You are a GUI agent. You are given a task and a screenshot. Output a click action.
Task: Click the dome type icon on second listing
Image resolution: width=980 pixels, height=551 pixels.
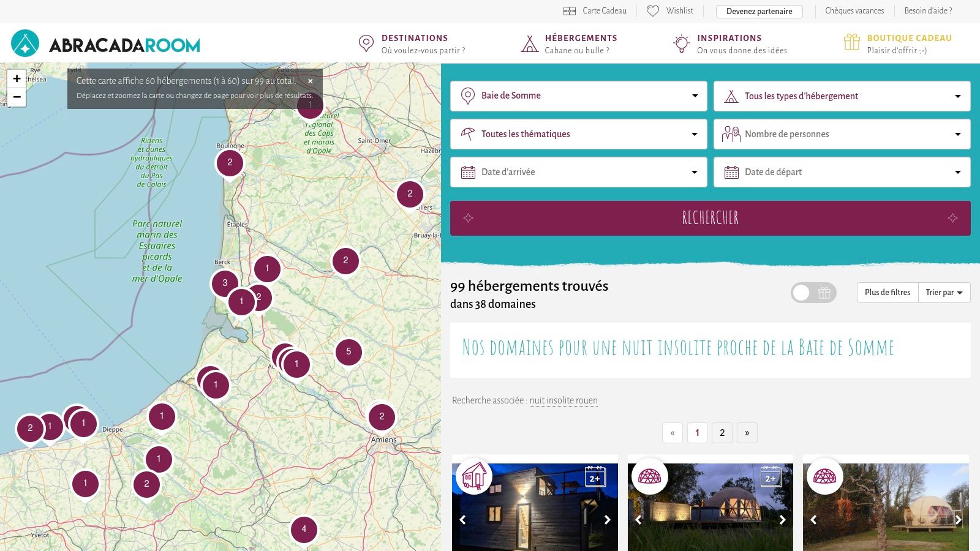pos(649,476)
